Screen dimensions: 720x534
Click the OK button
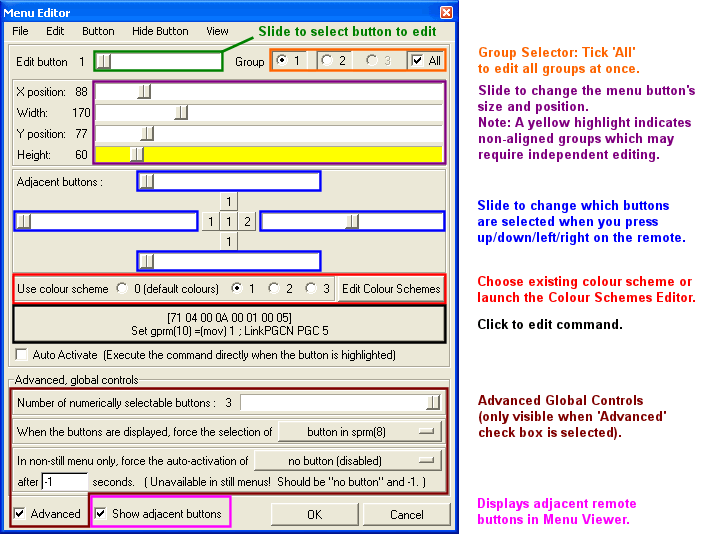(314, 514)
